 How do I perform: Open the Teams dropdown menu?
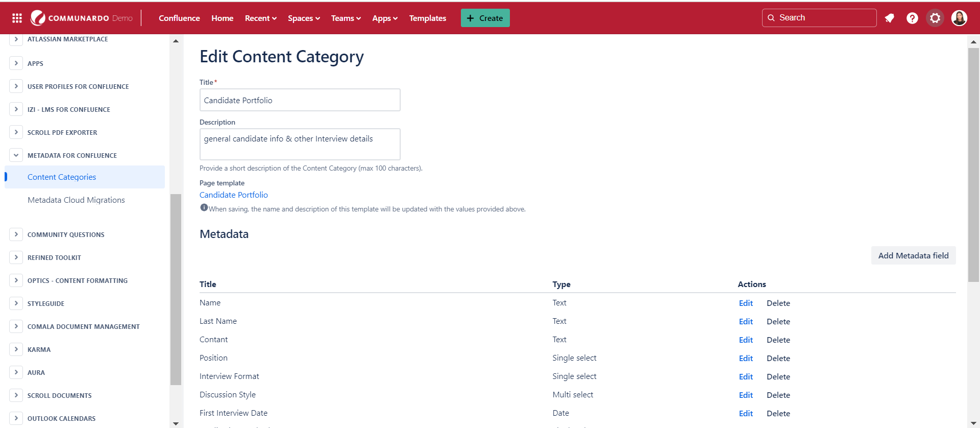346,18
